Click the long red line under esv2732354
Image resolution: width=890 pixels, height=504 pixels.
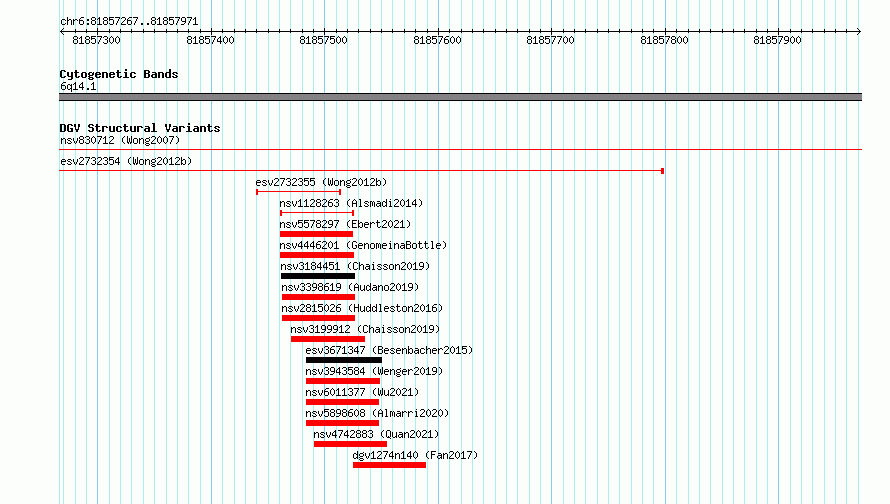pos(362,171)
